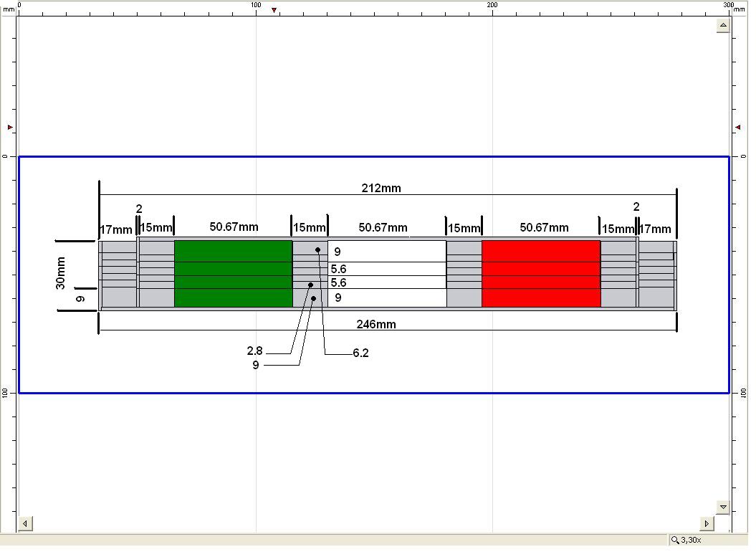Click the scroll left arrow button
Screen dimensions: 756x552
pos(26,523)
